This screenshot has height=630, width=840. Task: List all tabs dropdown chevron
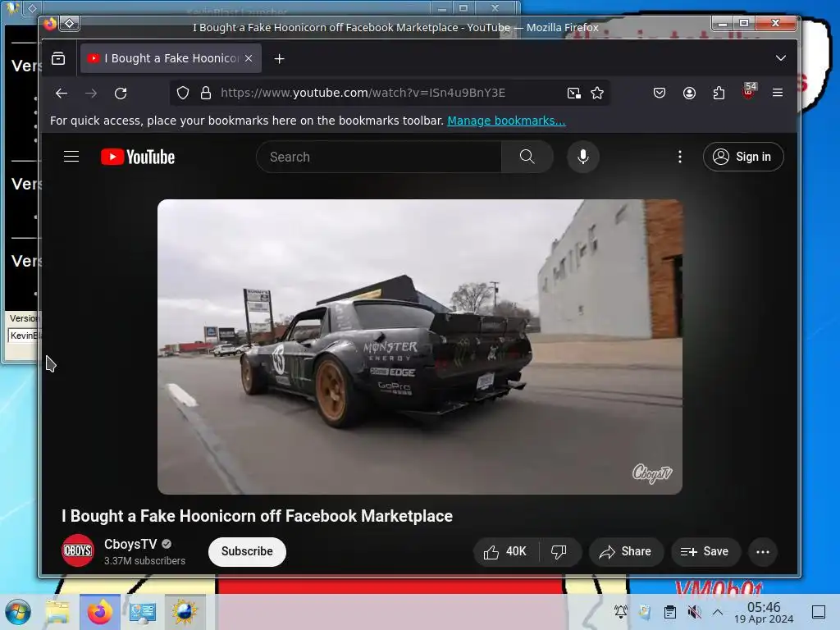tap(781, 58)
